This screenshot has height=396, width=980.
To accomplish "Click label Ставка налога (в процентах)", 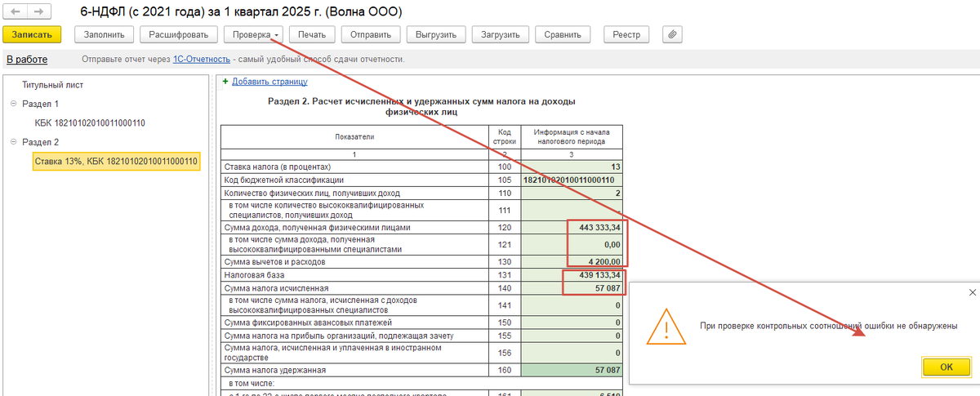I will pos(278,167).
